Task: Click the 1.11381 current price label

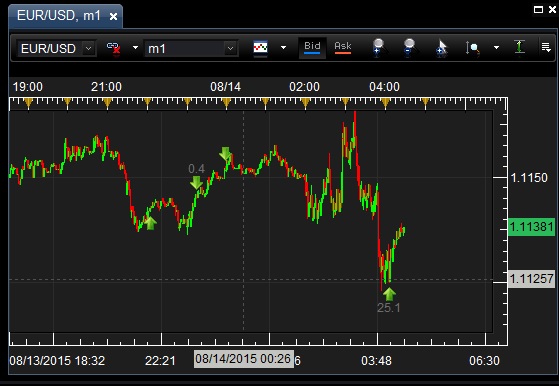Action: point(531,227)
